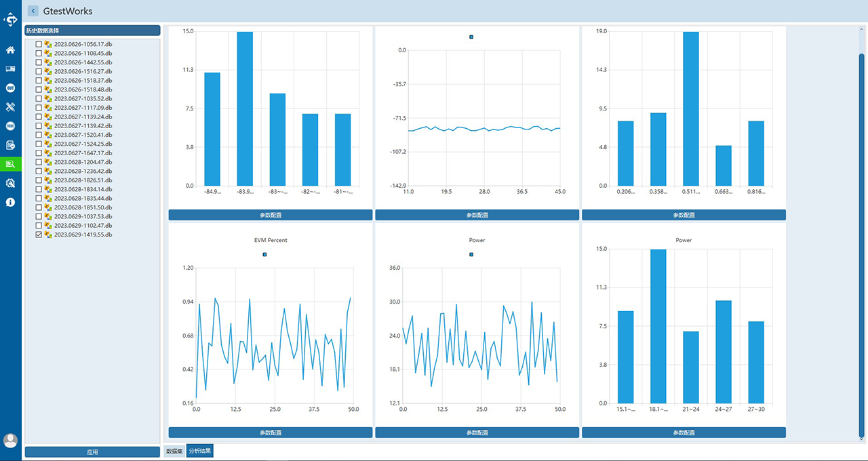The width and height of the screenshot is (868, 461).
Task: Click 参数配置 under EVM Percent chart
Action: [x=271, y=433]
